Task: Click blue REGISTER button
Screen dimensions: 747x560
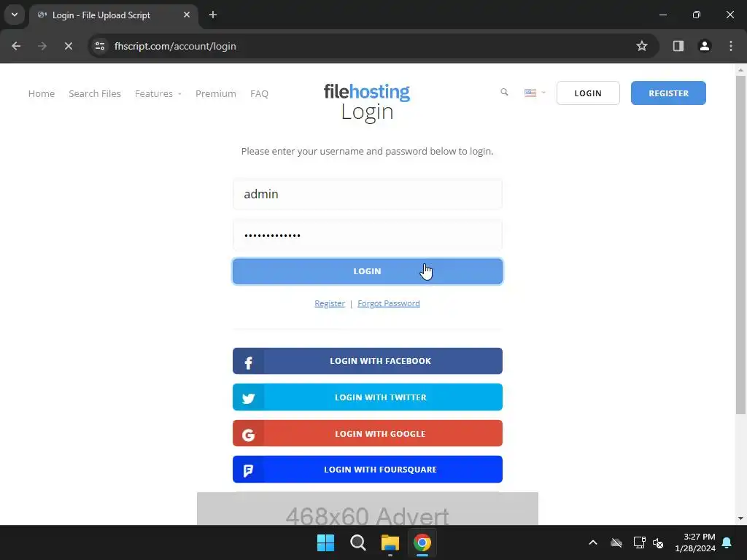Action: (x=668, y=93)
